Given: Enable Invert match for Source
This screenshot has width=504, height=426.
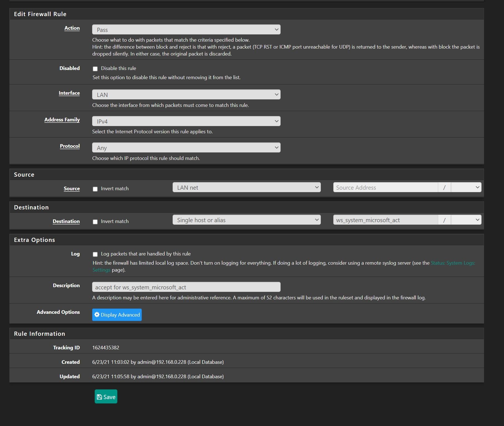Looking at the screenshot, I should coord(95,189).
